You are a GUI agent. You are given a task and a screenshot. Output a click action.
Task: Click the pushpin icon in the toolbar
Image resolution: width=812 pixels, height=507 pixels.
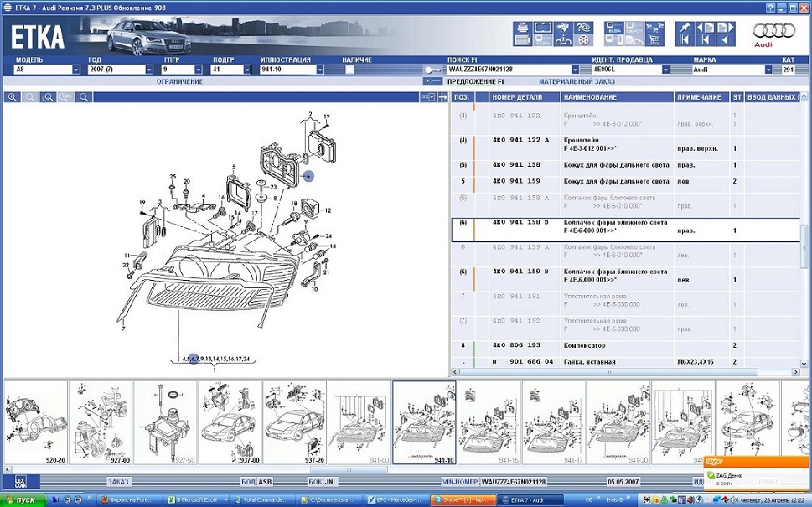[x=684, y=27]
